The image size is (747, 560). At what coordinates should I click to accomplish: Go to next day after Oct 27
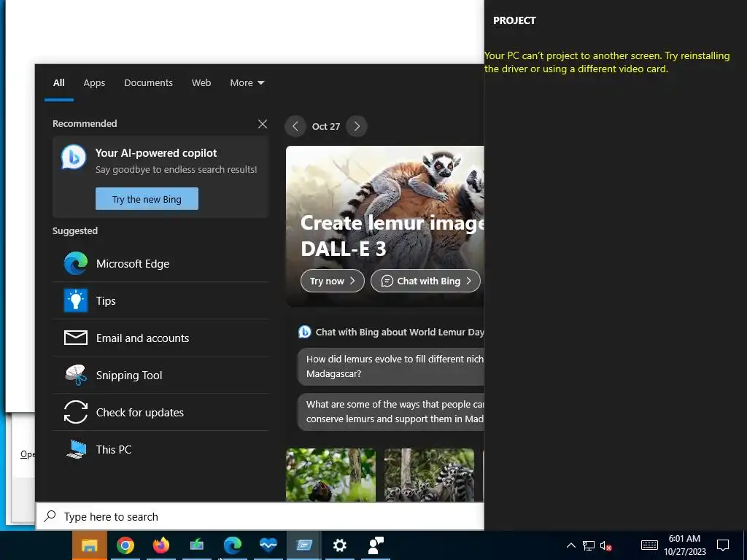pos(357,126)
